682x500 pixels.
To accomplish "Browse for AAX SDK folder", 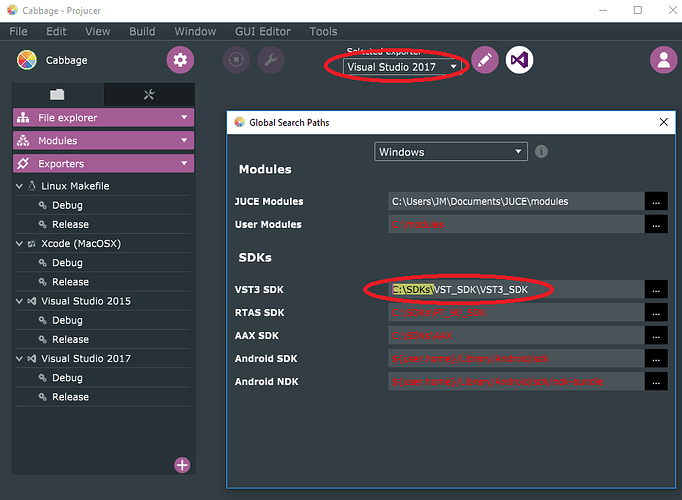I will 656,336.
